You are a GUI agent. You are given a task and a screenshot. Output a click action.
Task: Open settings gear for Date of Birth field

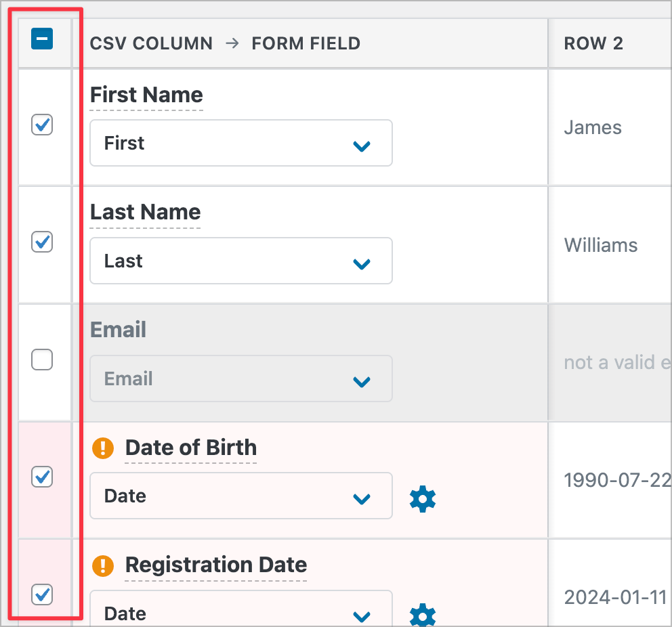[422, 499]
